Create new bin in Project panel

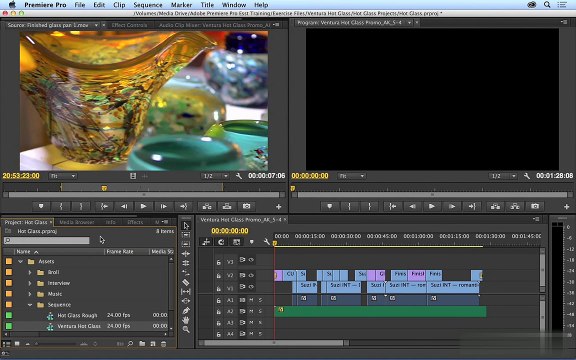tap(142, 344)
